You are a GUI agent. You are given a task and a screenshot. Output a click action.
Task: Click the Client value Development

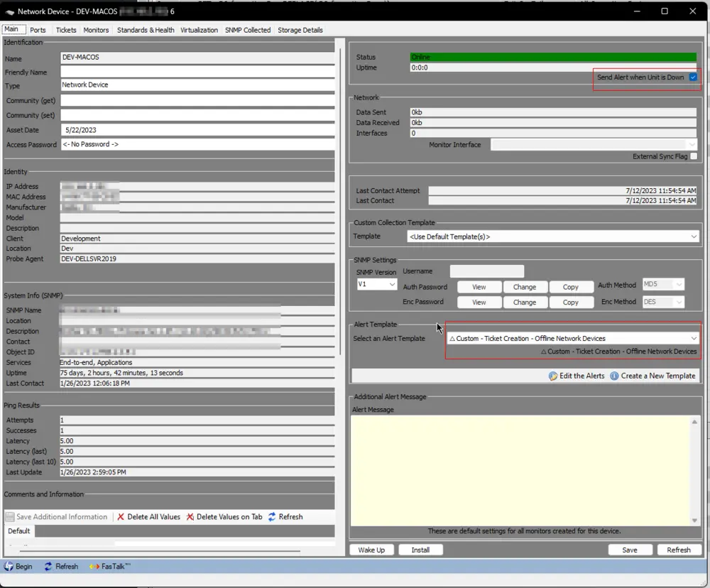81,239
